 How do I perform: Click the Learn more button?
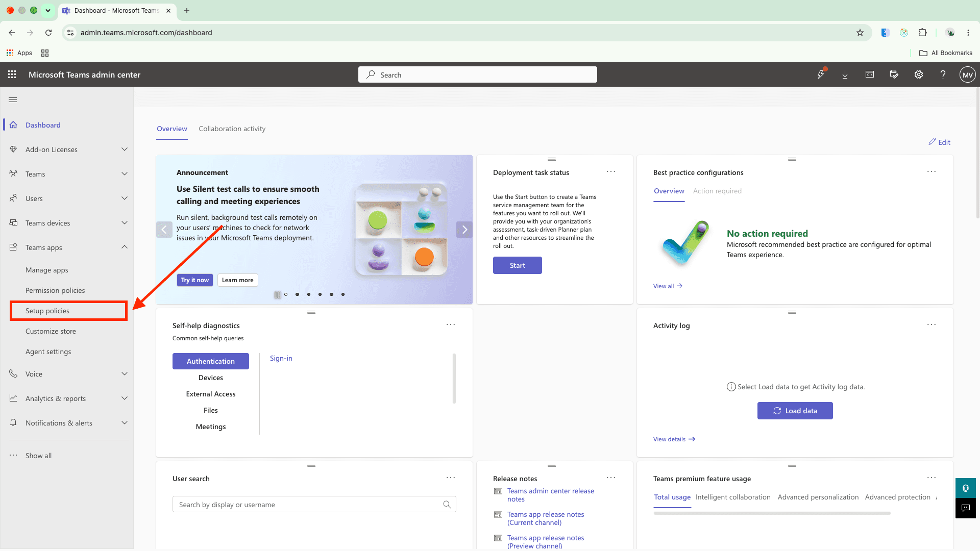(238, 280)
